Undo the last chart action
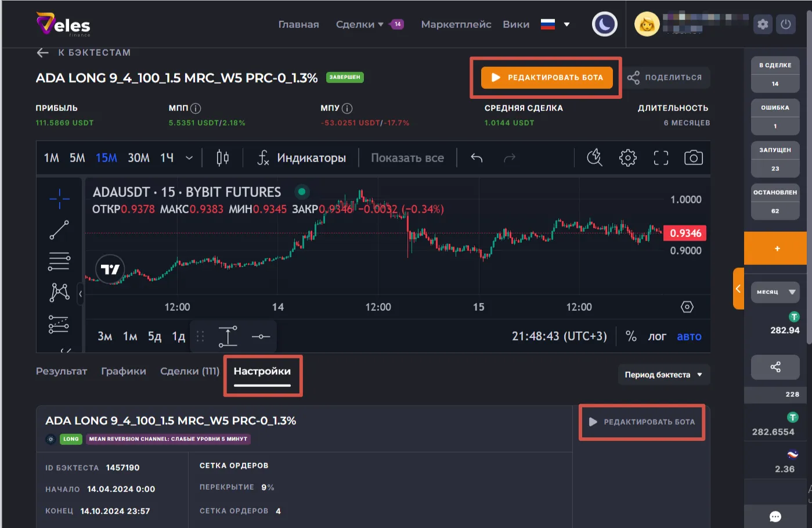Image resolution: width=812 pixels, height=528 pixels. click(477, 158)
